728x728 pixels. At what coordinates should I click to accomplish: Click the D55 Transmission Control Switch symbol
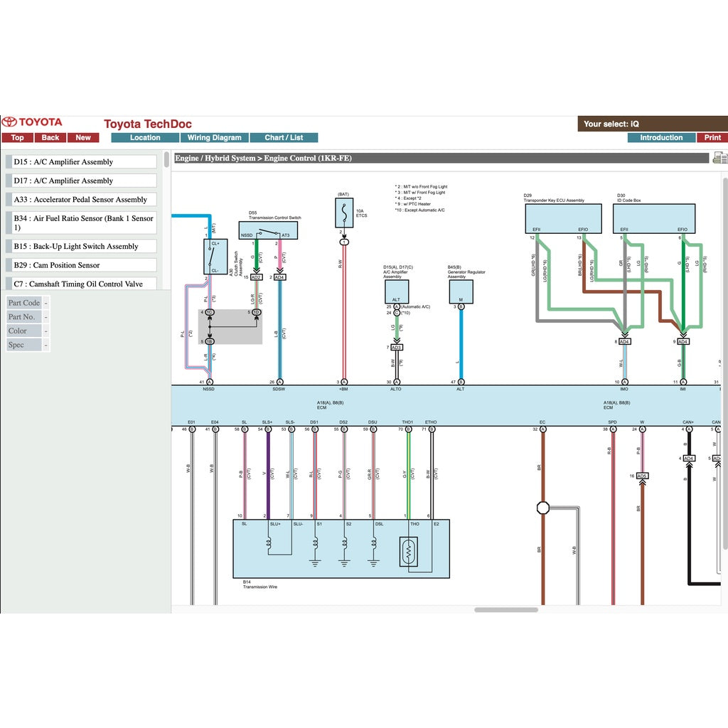click(269, 230)
